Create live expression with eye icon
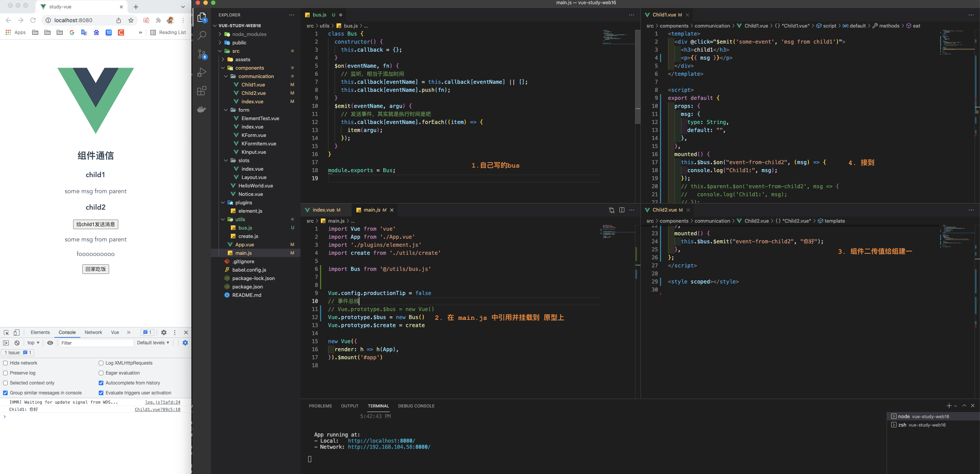The height and width of the screenshot is (474, 980). 50,343
